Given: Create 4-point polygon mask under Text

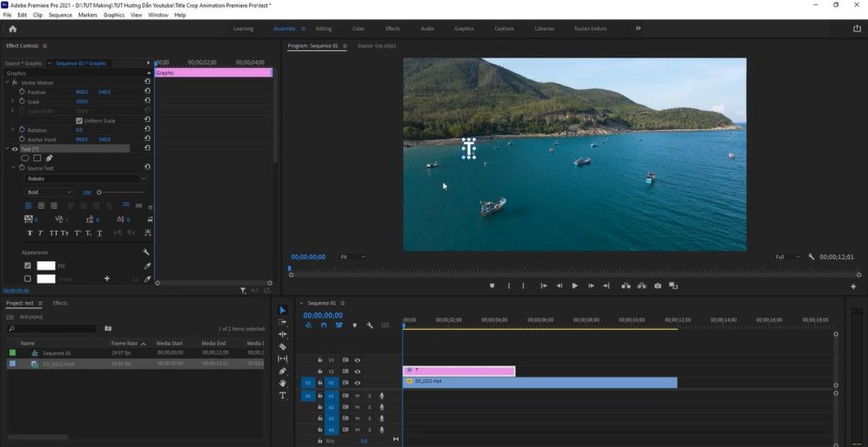Looking at the screenshot, I should tap(37, 159).
